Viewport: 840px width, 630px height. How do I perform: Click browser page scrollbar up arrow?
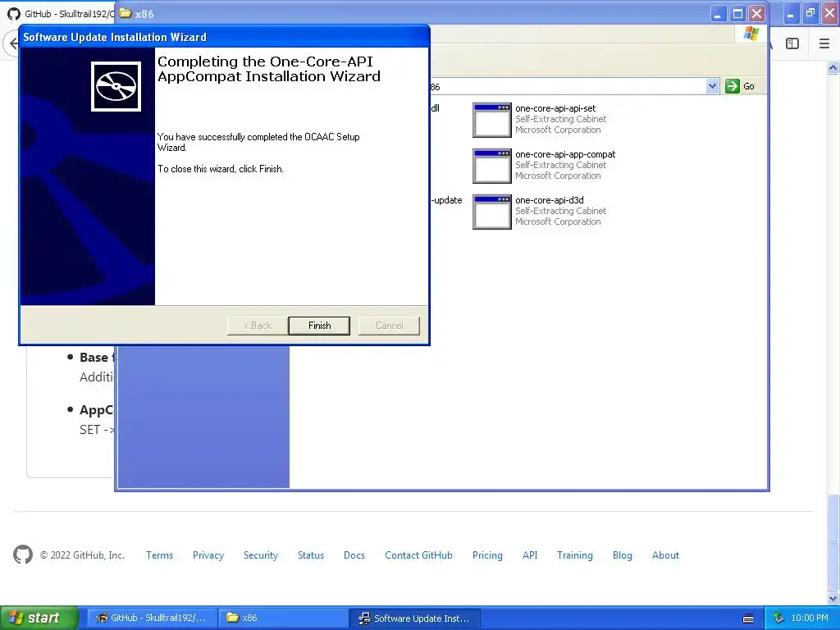click(833, 67)
